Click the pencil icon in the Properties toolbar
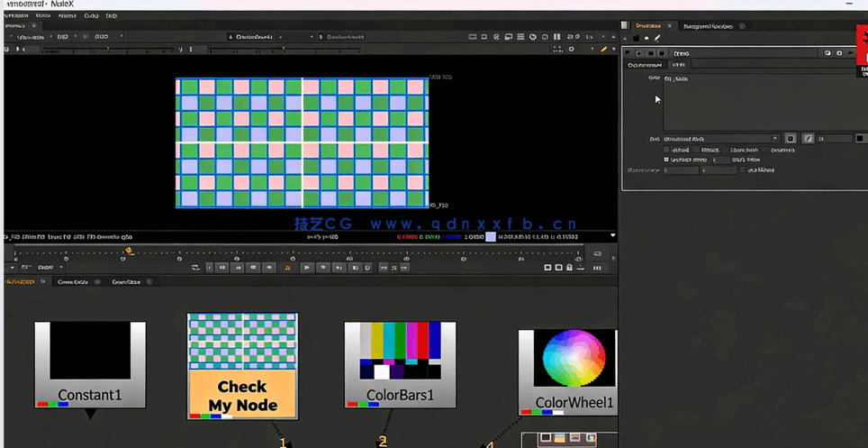The image size is (868, 448). [658, 39]
